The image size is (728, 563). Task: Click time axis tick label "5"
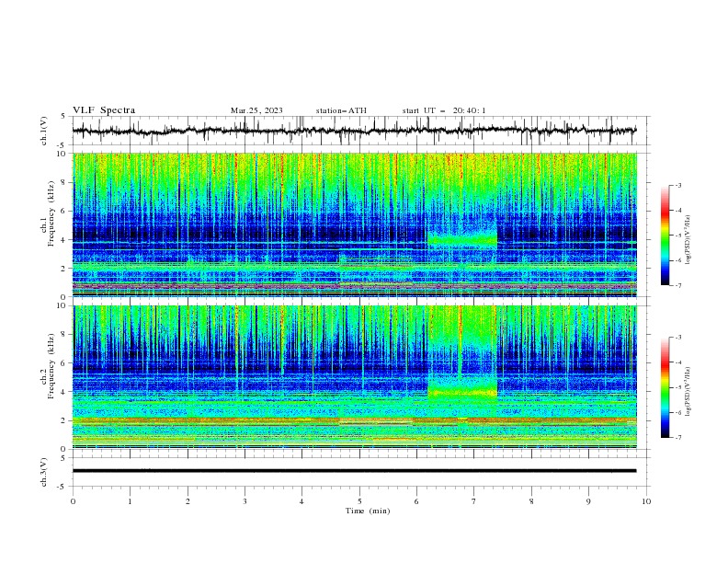pyautogui.click(x=359, y=501)
